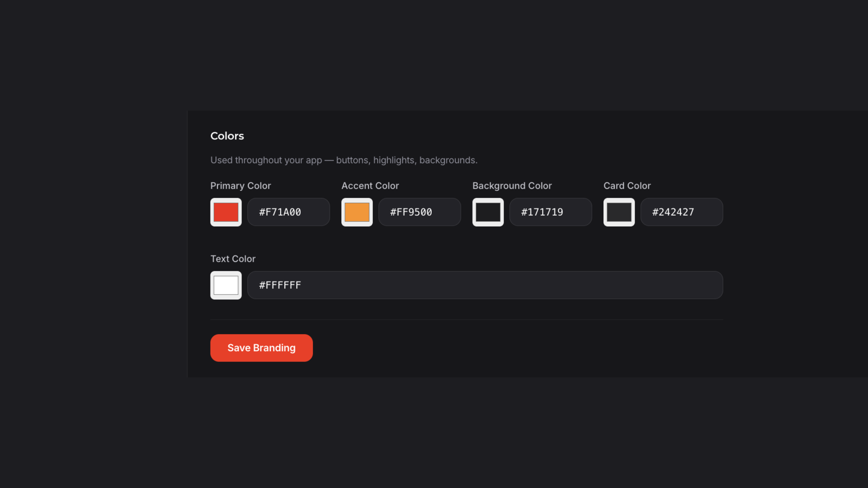Screen dimensions: 868x488
Task: Focus the Background Color hex field #171719
Action: (x=551, y=212)
